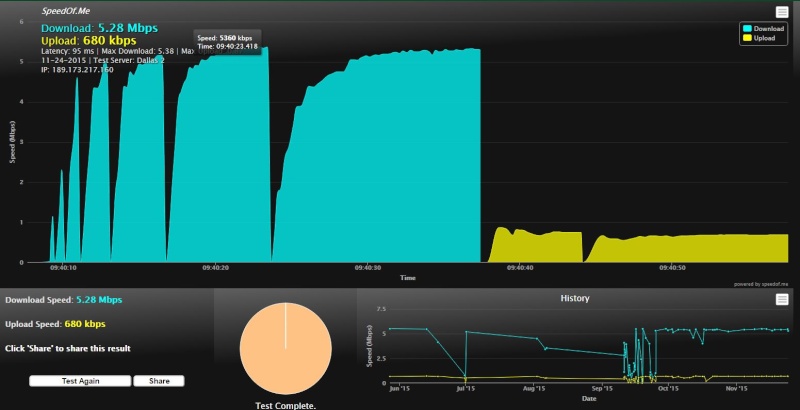The image size is (800, 410).
Task: Click the 09:40:40 time axis label
Action: [x=520, y=267]
